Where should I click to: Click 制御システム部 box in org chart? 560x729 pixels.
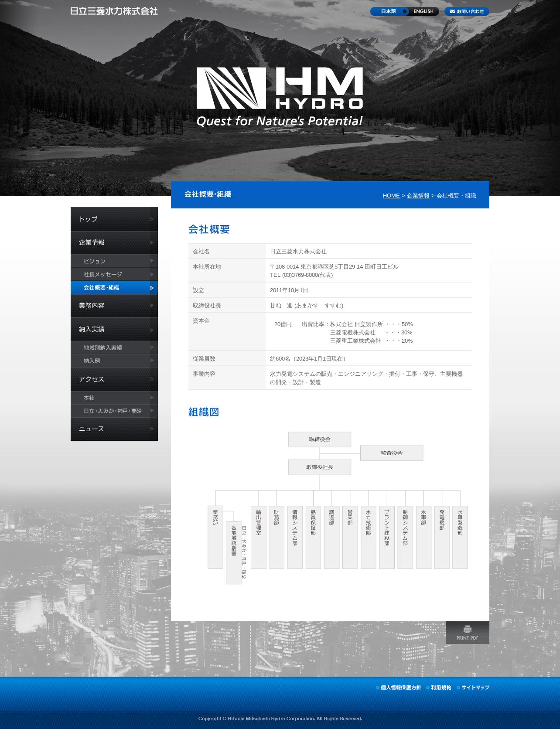(x=405, y=537)
